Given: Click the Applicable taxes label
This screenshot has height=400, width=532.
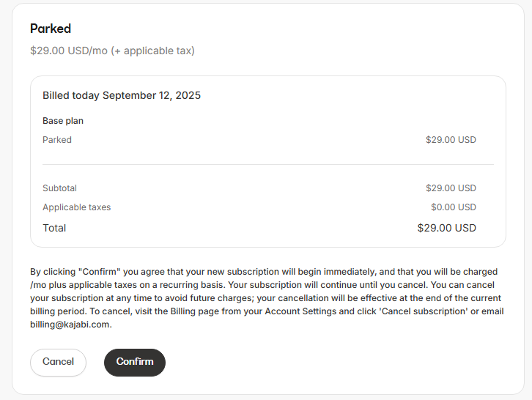Looking at the screenshot, I should (77, 207).
